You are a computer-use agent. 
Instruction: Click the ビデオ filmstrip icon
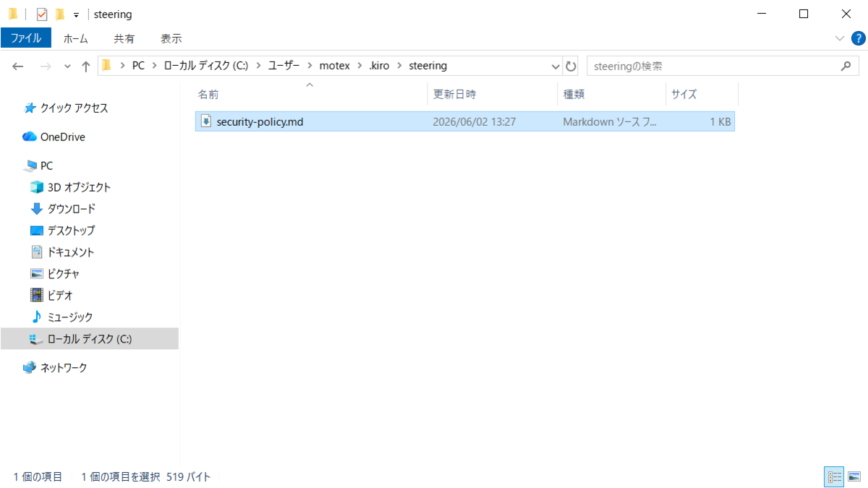(x=37, y=296)
